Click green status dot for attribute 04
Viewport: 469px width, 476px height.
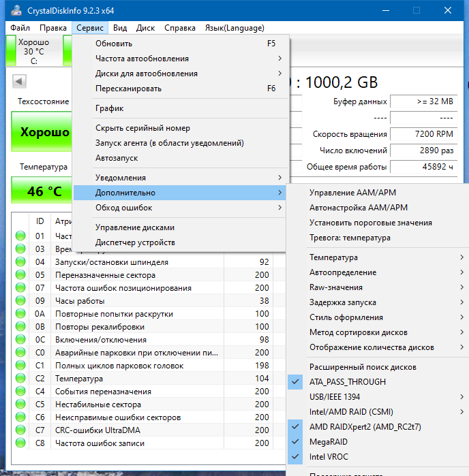[20, 261]
